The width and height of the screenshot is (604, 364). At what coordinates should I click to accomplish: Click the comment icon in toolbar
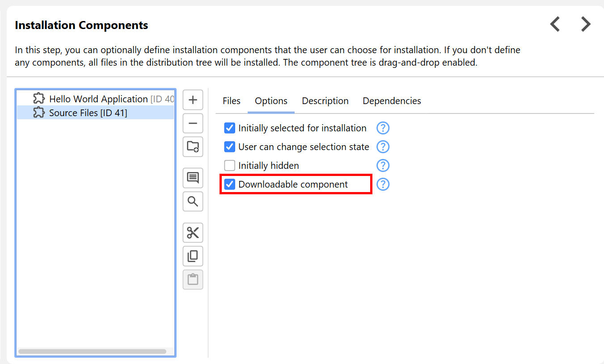pyautogui.click(x=193, y=178)
